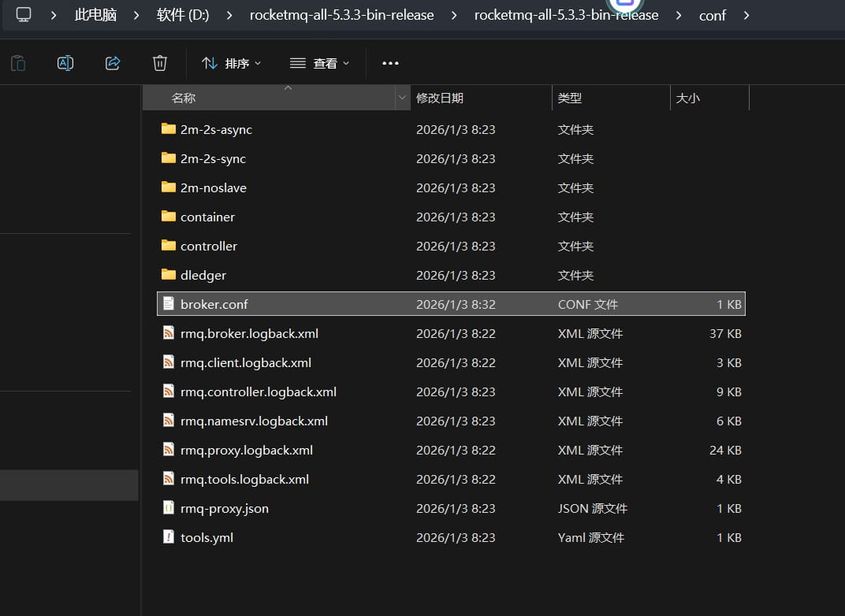This screenshot has width=845, height=616.
Task: Open the See more (…) toolbar menu
Action: [390, 63]
